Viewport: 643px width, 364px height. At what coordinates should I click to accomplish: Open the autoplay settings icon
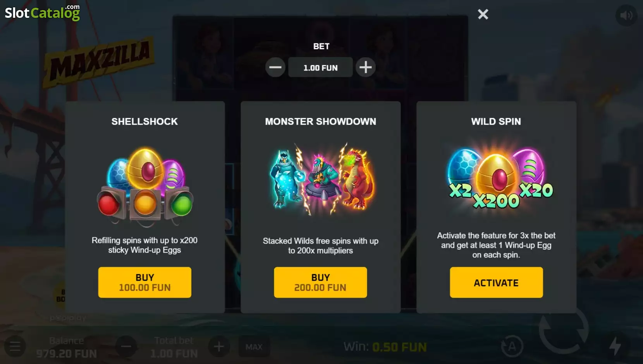click(512, 346)
